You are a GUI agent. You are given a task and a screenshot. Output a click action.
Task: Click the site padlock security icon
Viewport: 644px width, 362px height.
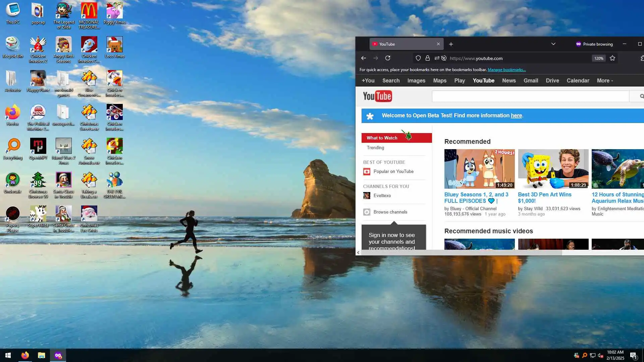[x=428, y=58]
